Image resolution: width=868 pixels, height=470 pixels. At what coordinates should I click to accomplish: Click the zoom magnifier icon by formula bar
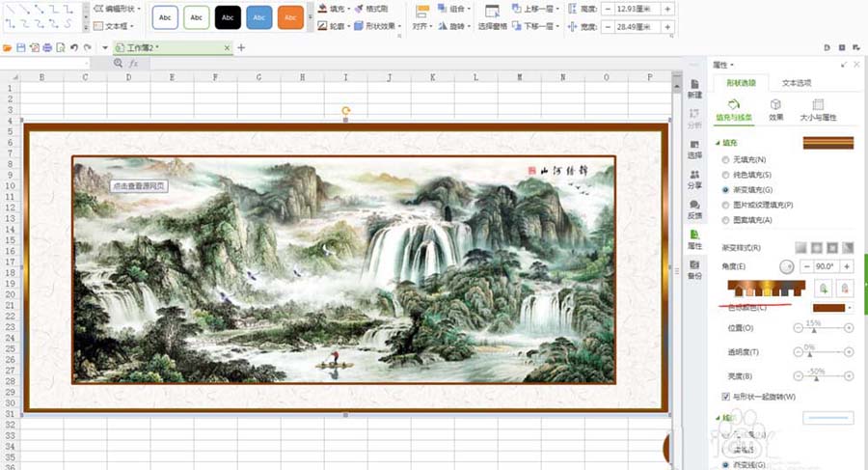[118, 63]
